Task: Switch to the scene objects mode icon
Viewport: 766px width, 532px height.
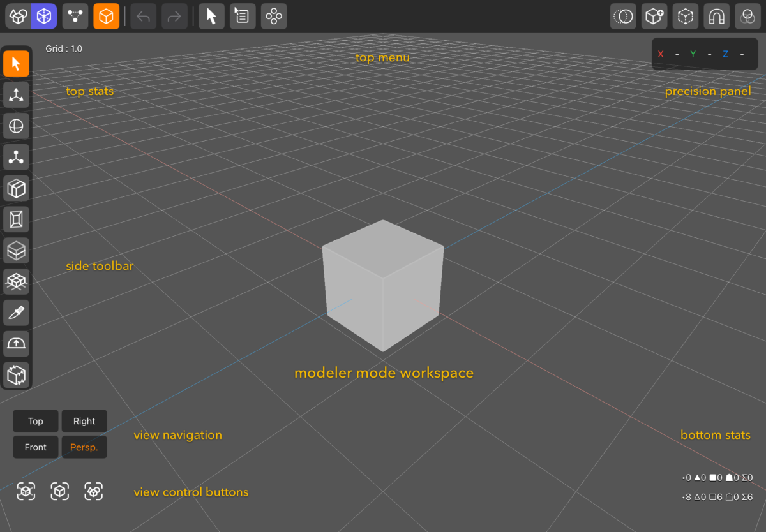Action: [18, 17]
